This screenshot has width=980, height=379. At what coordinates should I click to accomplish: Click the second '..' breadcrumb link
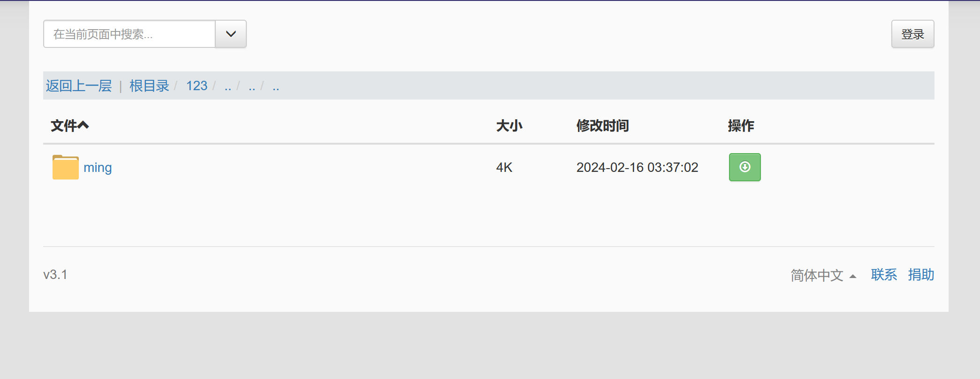pyautogui.click(x=252, y=87)
